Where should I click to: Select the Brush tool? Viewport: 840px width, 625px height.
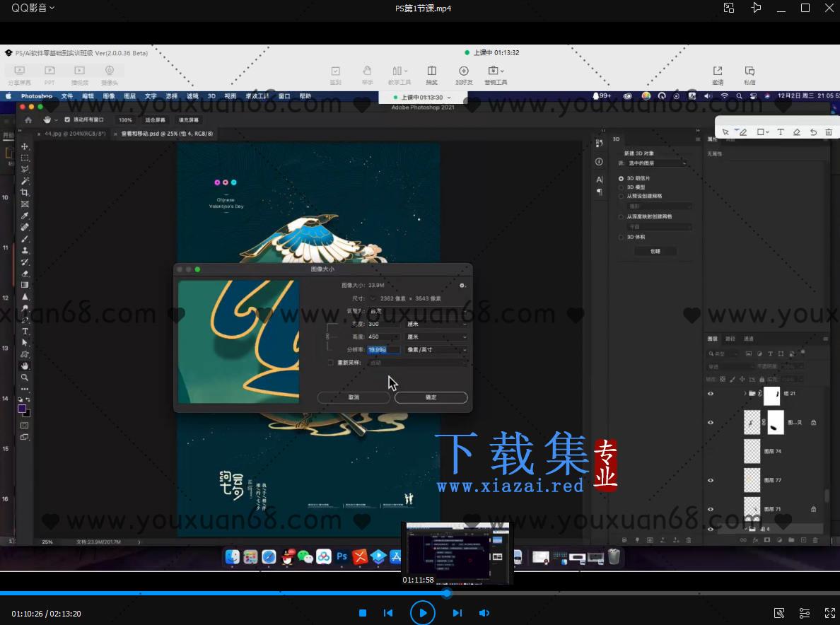click(x=25, y=239)
